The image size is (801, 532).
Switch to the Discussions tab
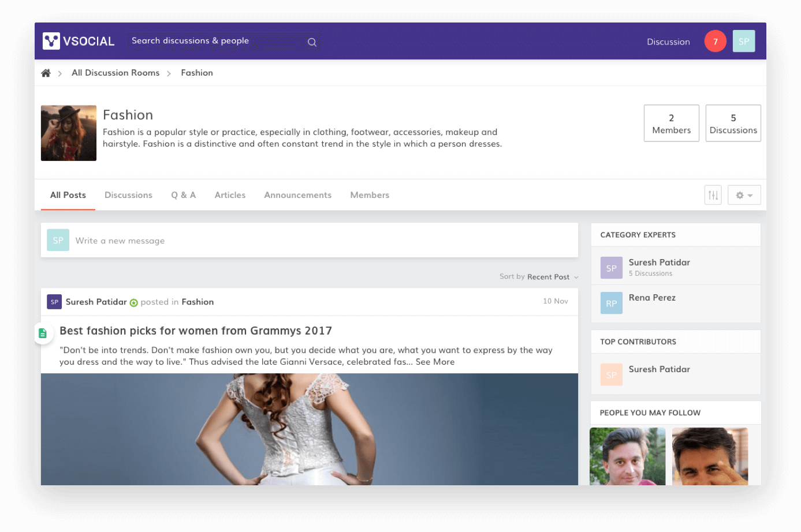[x=128, y=195]
